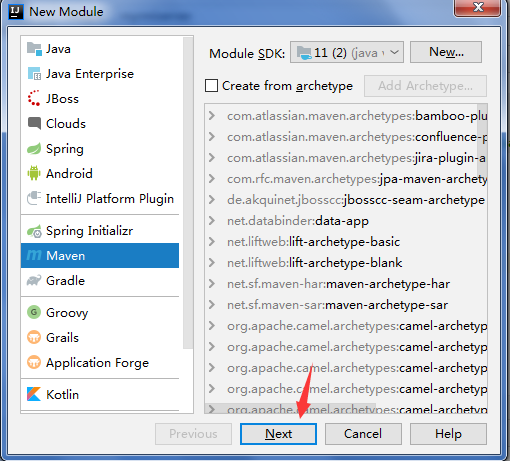Viewport: 510px width, 461px height.
Task: Choose the Spring module type
Action: (100, 149)
